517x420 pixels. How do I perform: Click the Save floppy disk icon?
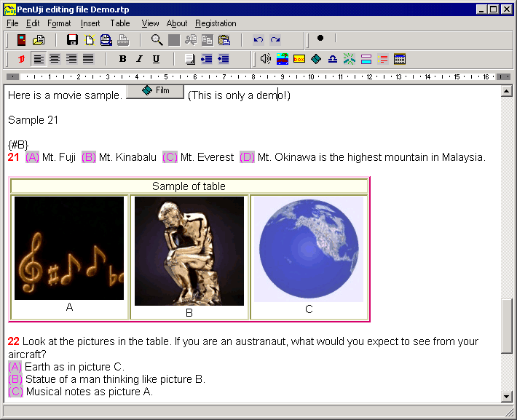pos(72,40)
